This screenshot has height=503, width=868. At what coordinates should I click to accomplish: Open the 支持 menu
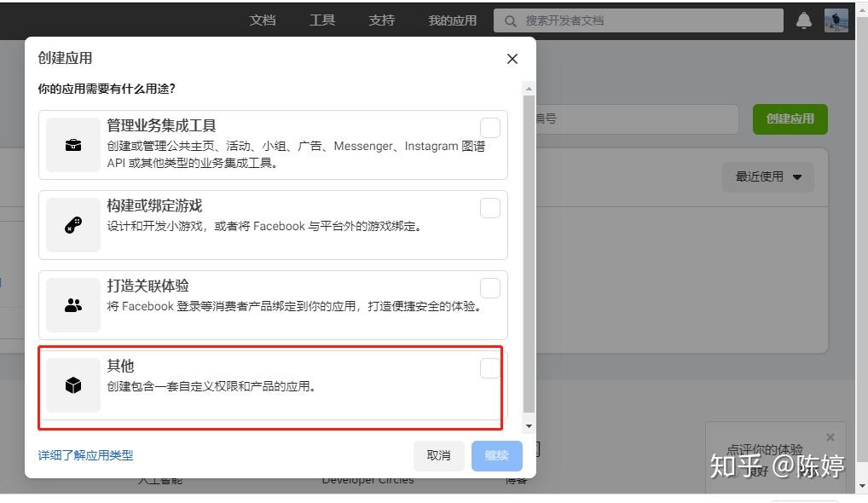pyautogui.click(x=380, y=20)
